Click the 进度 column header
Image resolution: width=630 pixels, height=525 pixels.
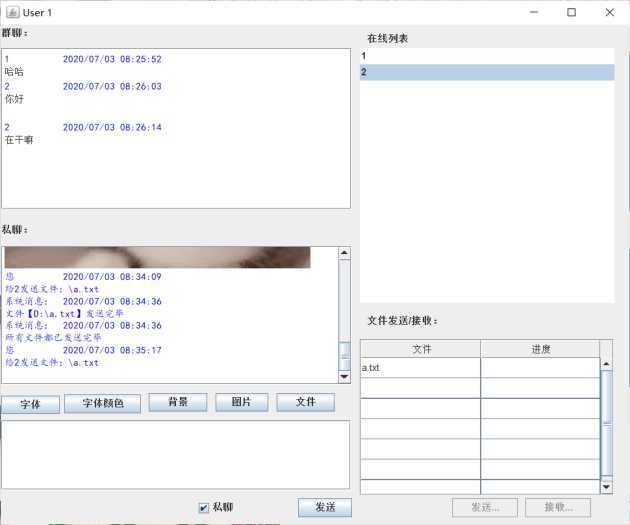(x=540, y=349)
